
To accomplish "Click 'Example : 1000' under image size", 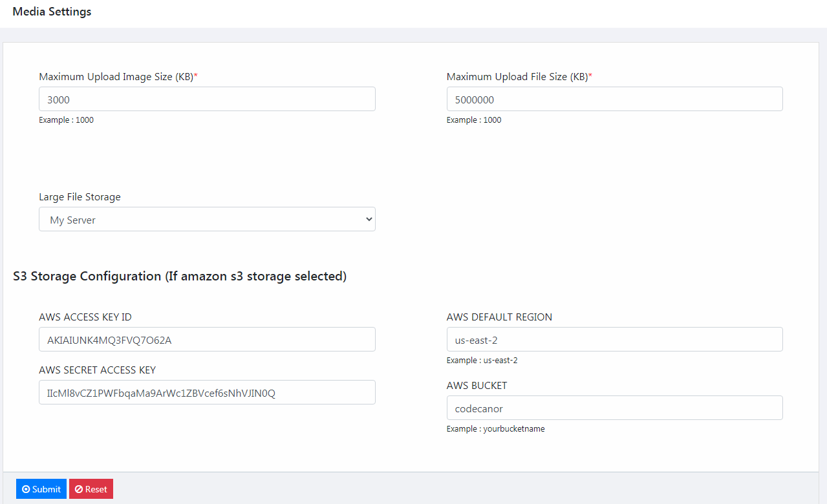I will tap(66, 120).
